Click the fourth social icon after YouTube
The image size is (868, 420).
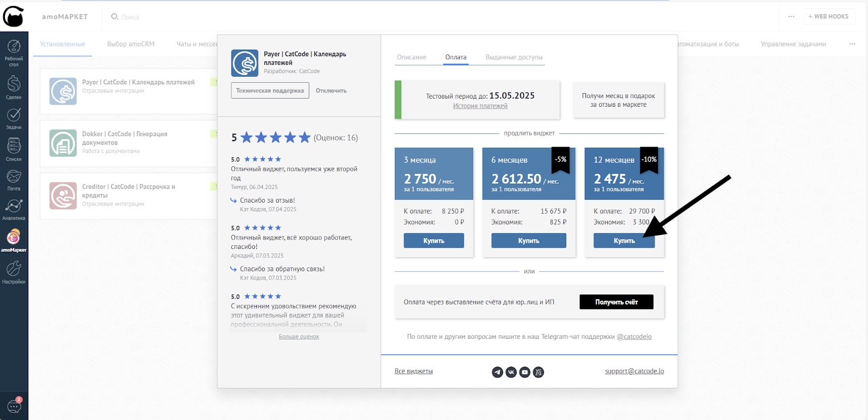click(x=538, y=372)
